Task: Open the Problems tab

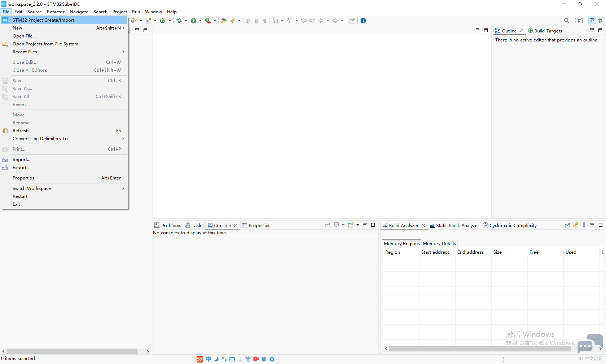Action: click(168, 225)
